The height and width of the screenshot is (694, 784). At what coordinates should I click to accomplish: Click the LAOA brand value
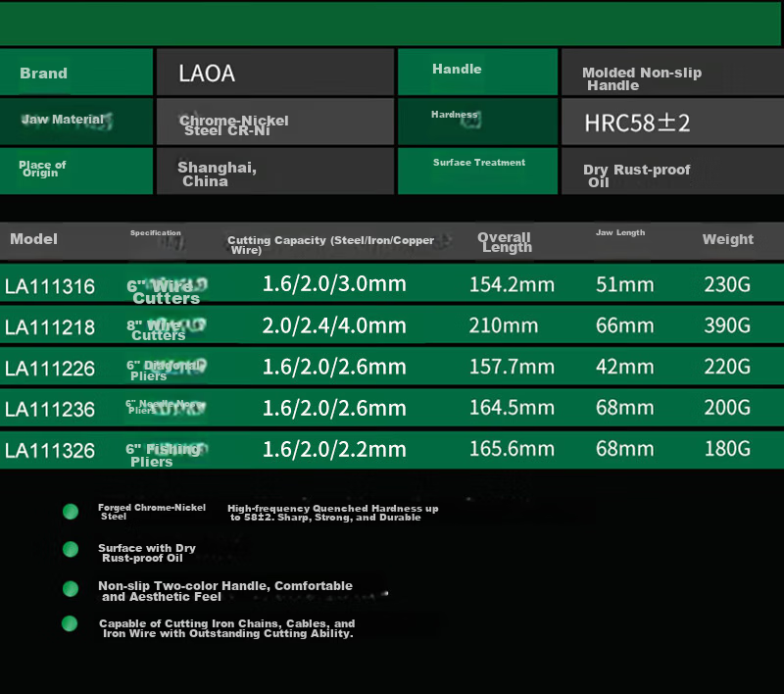[x=207, y=74]
